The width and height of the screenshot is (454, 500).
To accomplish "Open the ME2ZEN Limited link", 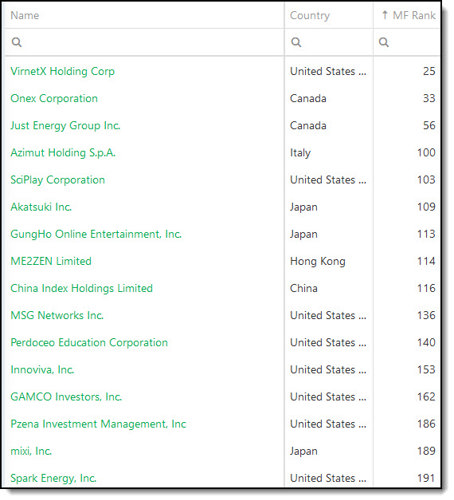I will point(51,261).
